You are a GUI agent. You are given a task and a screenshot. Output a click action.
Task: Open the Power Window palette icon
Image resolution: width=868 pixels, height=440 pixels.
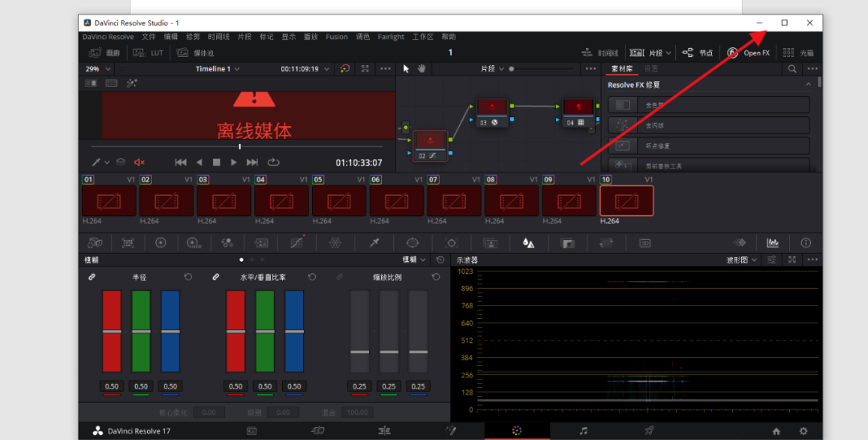point(412,242)
